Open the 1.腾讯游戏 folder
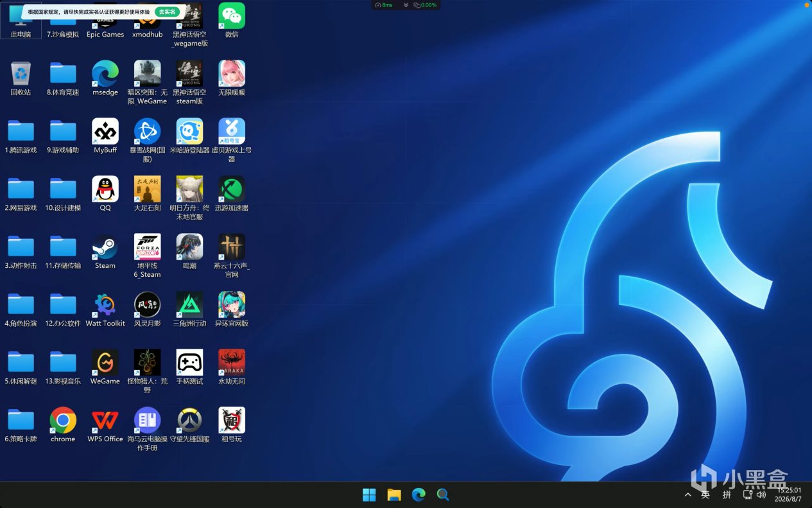Screen dimensions: 812x508 [21, 132]
